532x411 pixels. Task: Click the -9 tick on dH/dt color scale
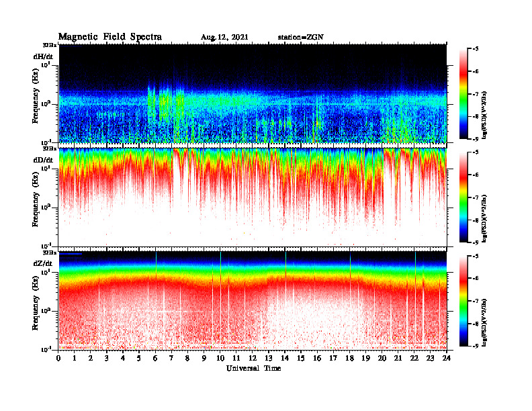coord(476,139)
